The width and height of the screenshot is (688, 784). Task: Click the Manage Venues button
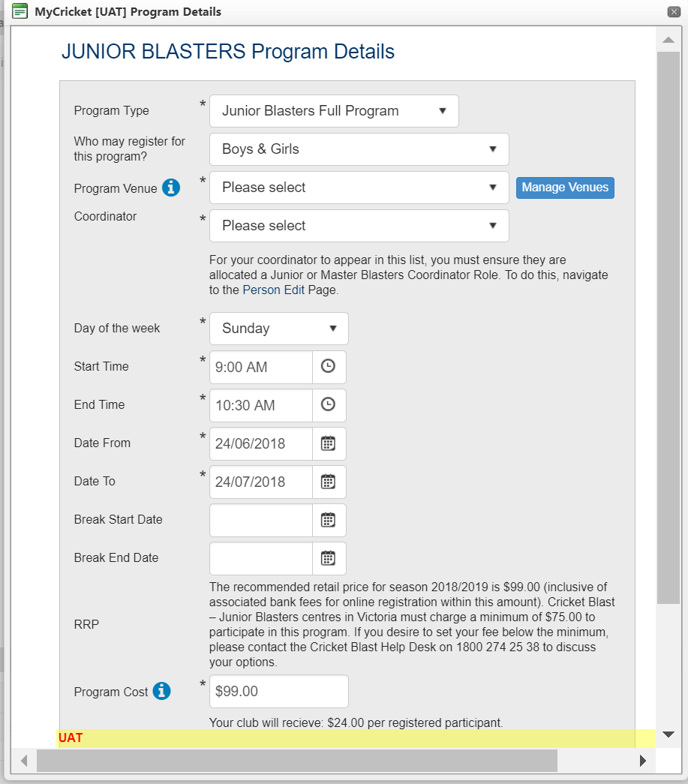(x=565, y=188)
